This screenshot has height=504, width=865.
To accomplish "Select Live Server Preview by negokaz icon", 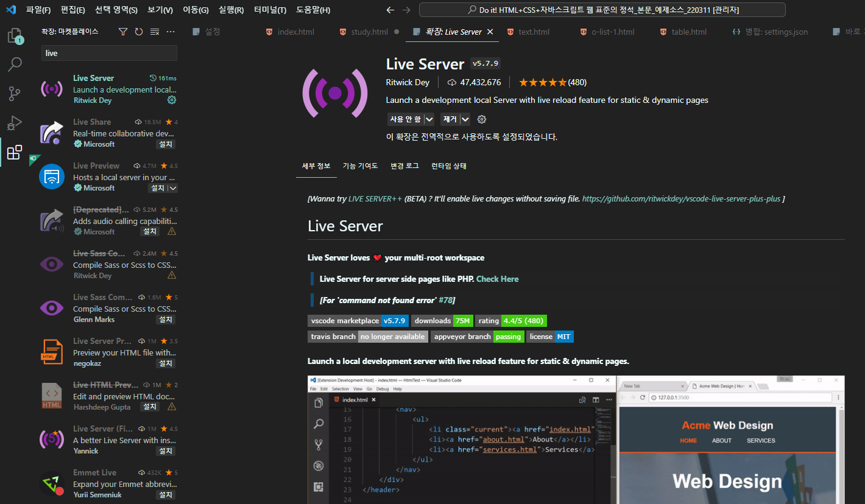I will (52, 352).
